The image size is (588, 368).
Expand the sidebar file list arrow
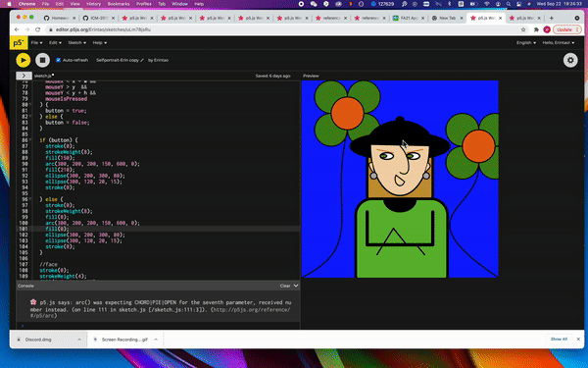coord(24,76)
